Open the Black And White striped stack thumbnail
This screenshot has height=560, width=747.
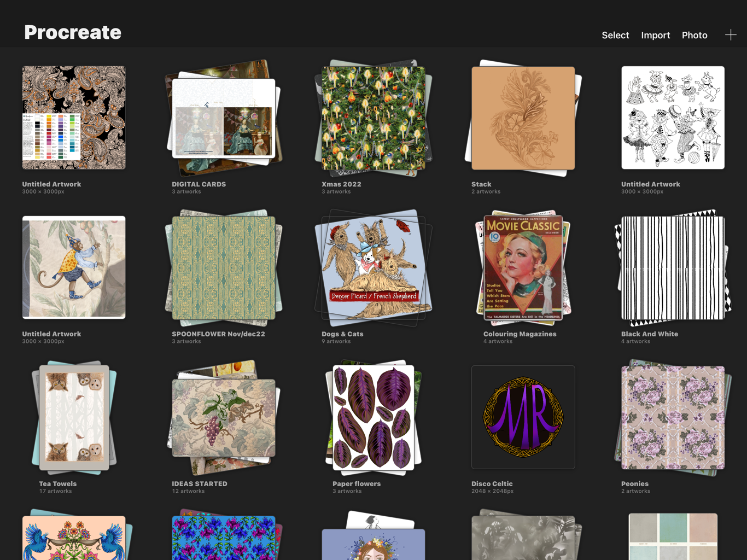(673, 267)
